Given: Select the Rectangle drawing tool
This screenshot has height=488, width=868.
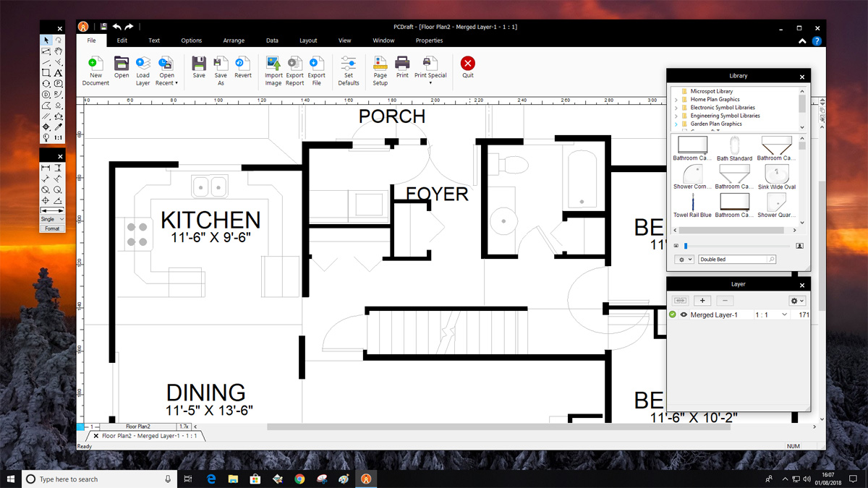Looking at the screenshot, I should click(x=46, y=72).
